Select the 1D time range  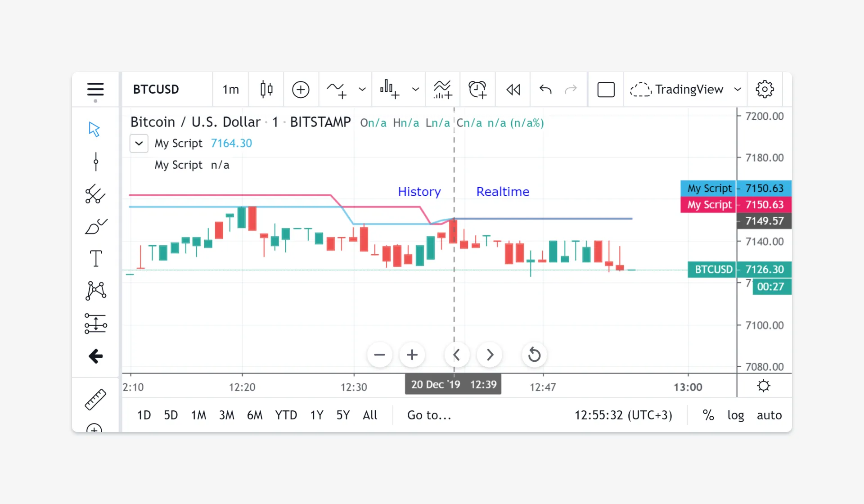144,415
